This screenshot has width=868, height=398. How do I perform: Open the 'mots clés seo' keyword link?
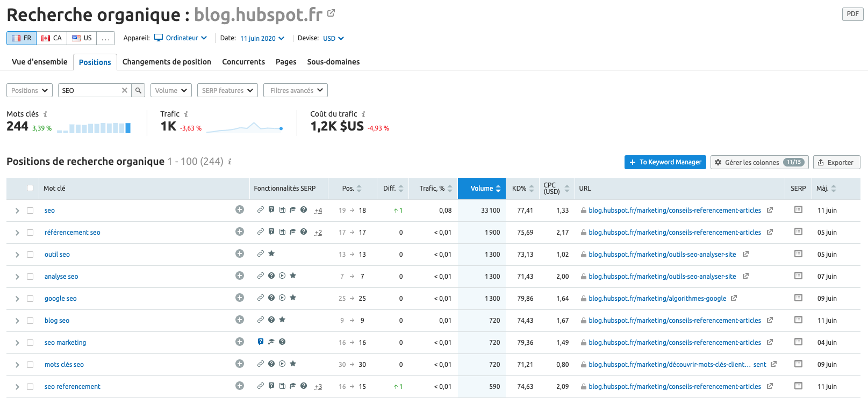pyautogui.click(x=64, y=365)
